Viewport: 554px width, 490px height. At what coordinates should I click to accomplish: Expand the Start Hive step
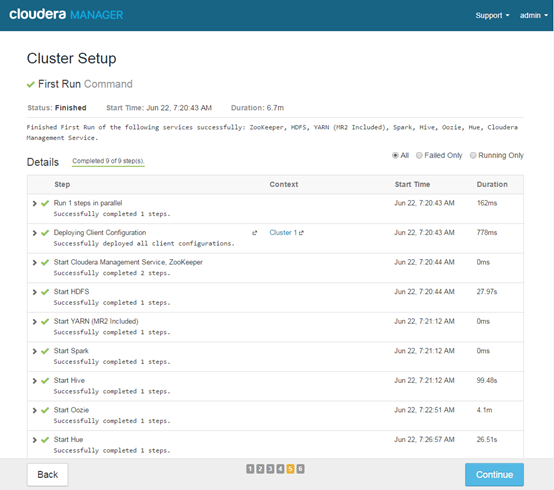(35, 381)
